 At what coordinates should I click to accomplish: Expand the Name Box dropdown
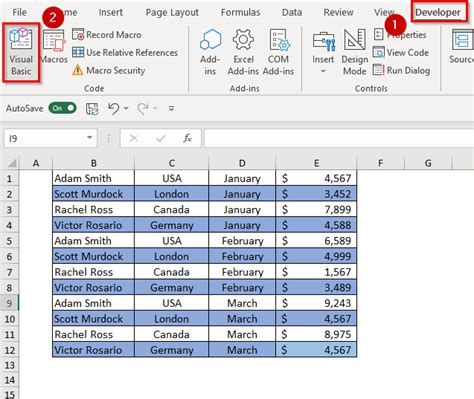tap(90, 138)
